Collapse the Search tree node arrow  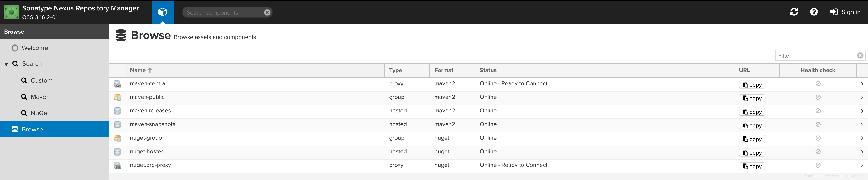pos(6,64)
